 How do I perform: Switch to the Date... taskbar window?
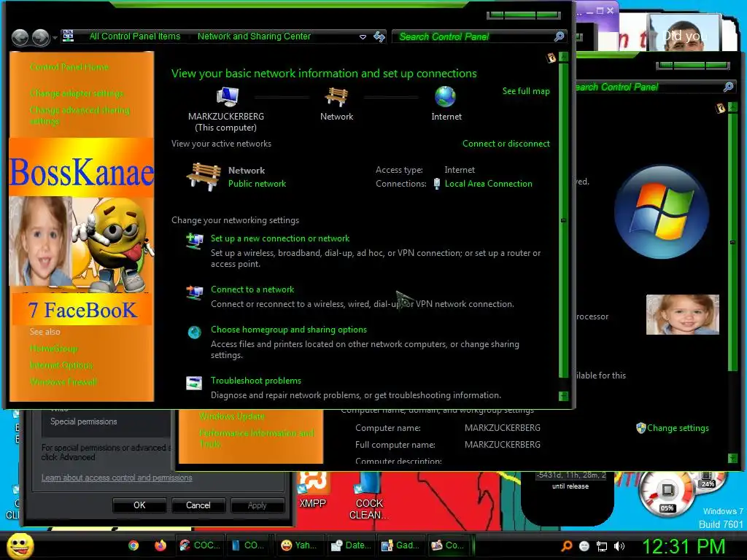point(351,545)
